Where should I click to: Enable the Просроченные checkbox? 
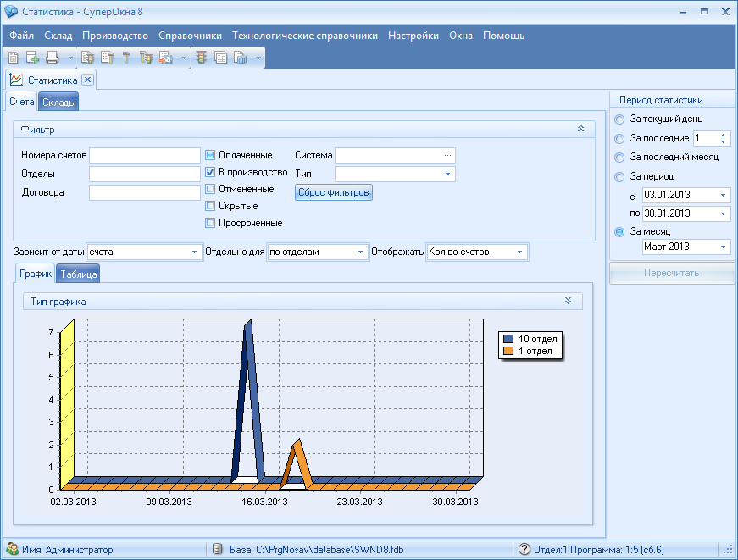tap(210, 223)
